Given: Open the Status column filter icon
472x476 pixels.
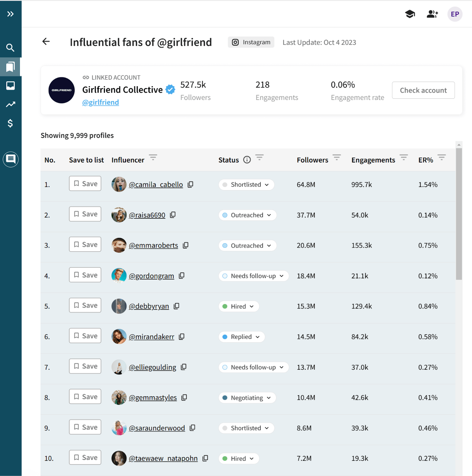Looking at the screenshot, I should 259,157.
